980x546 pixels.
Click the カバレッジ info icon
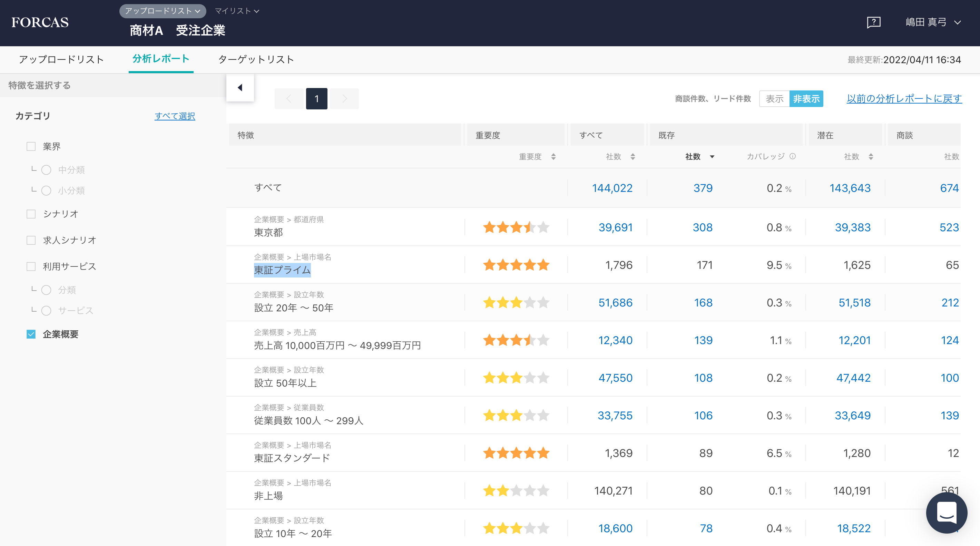pyautogui.click(x=792, y=156)
